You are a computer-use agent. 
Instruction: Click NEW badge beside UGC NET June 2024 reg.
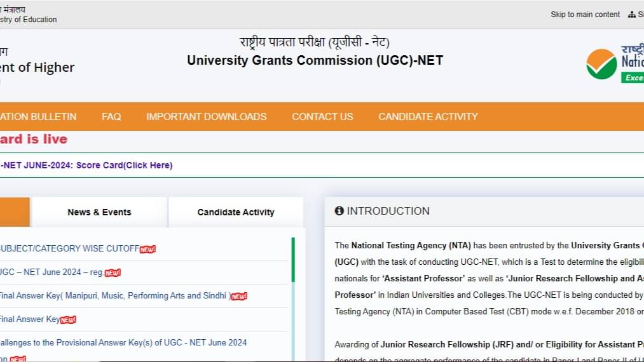[113, 273]
